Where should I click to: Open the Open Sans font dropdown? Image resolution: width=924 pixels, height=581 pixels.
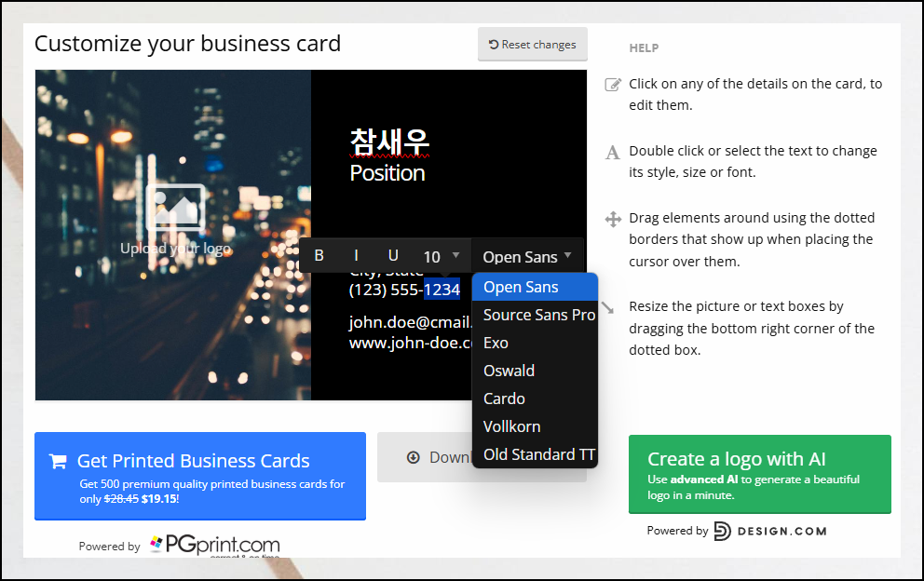tap(527, 256)
